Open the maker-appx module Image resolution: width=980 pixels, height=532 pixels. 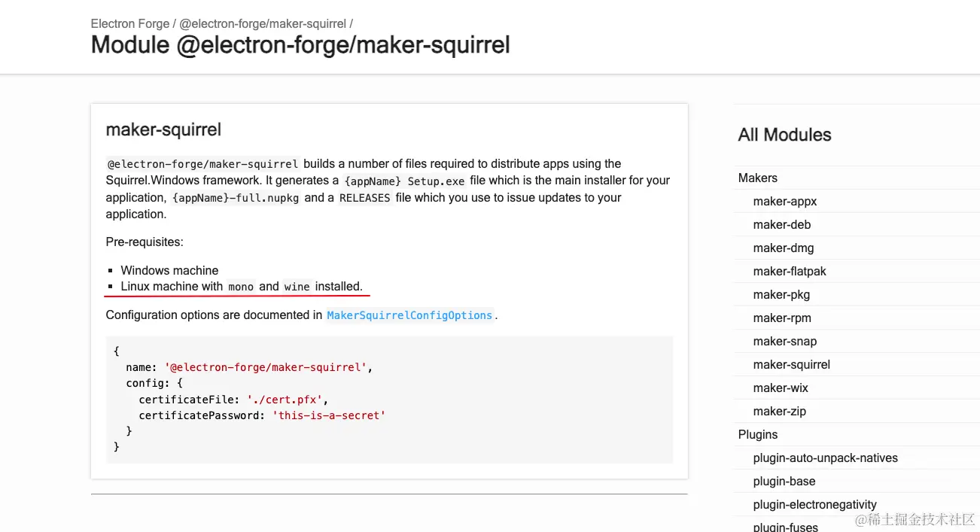click(785, 202)
